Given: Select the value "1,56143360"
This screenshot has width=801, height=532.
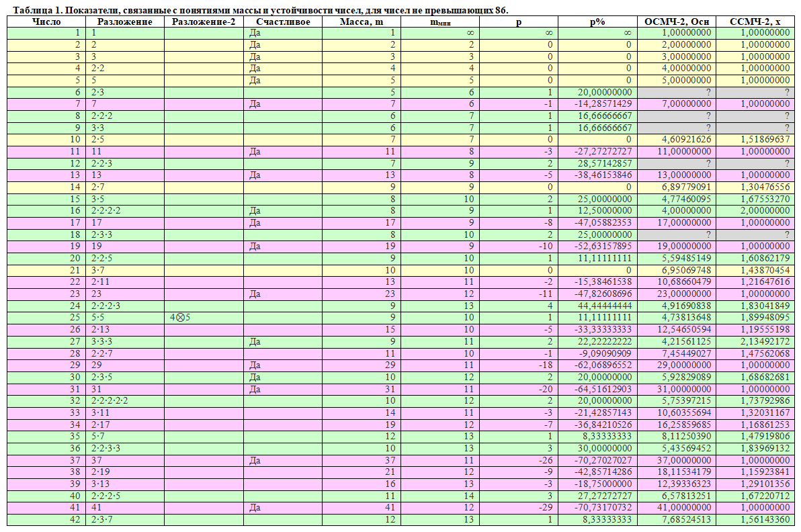Looking at the screenshot, I should (x=765, y=519).
